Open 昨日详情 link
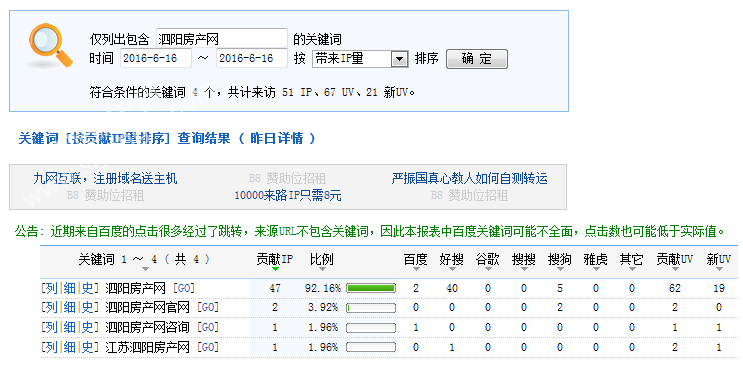This screenshot has width=743, height=365. tap(276, 138)
